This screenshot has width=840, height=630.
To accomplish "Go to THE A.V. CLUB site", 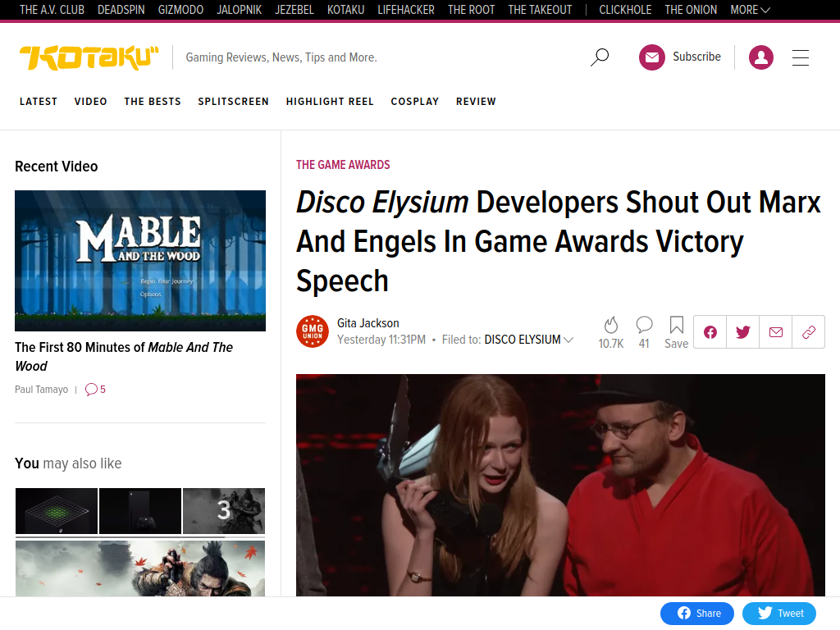I will tap(52, 10).
